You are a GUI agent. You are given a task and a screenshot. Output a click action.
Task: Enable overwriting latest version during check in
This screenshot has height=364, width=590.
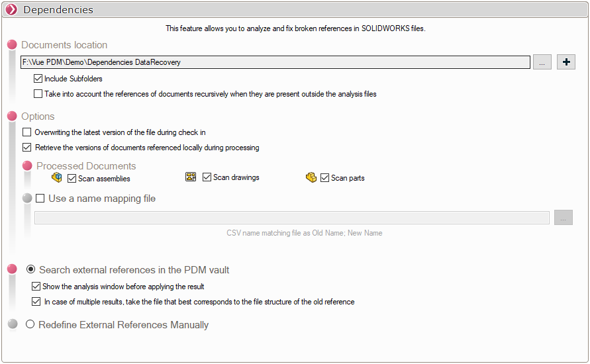27,132
